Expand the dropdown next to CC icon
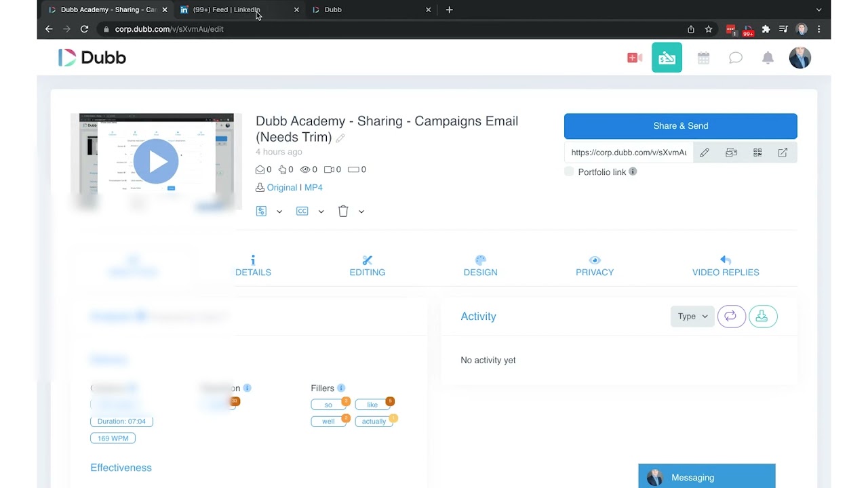This screenshot has height=488, width=868. tap(321, 211)
